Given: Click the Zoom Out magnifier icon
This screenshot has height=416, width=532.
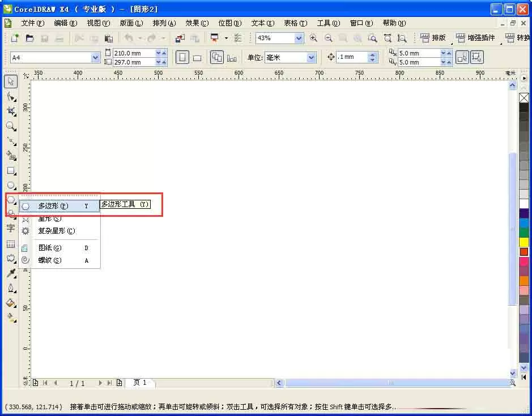Looking at the screenshot, I should point(329,38).
